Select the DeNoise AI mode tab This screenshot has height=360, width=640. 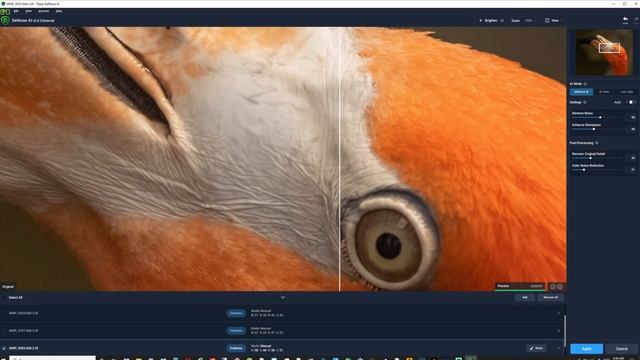coord(581,92)
